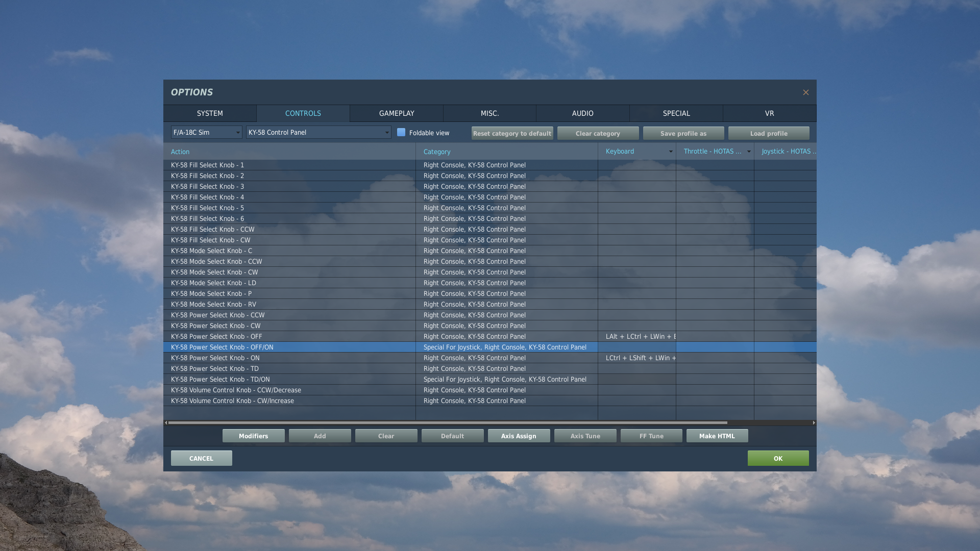Select row KY-58 Fill Select Knob - 5
The height and width of the screenshot is (551, 980).
tap(490, 208)
